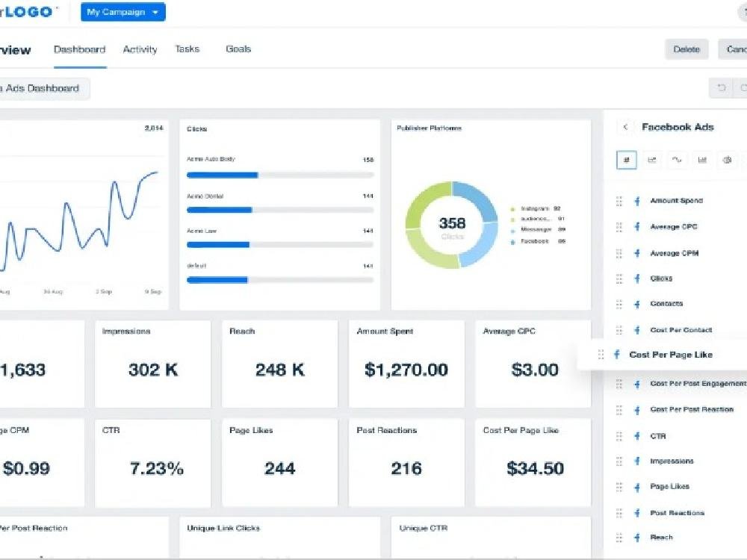
Task: Switch to the Activity tab
Action: [140, 49]
